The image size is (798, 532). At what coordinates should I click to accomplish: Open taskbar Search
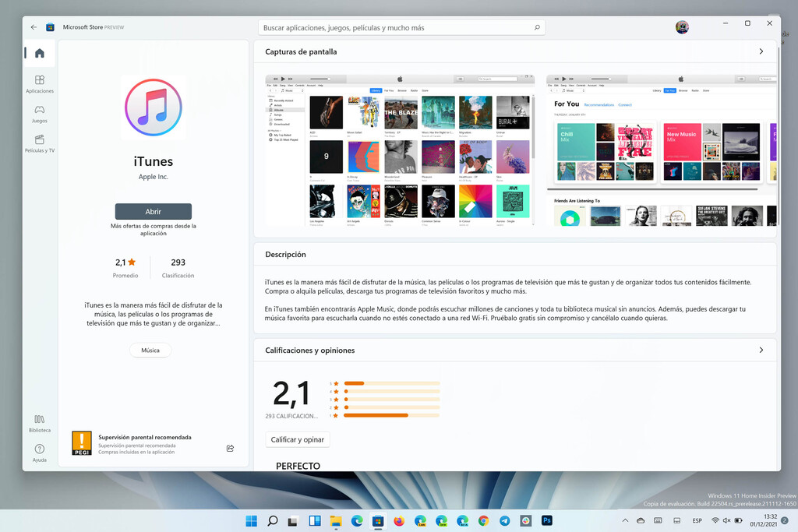coord(272,521)
